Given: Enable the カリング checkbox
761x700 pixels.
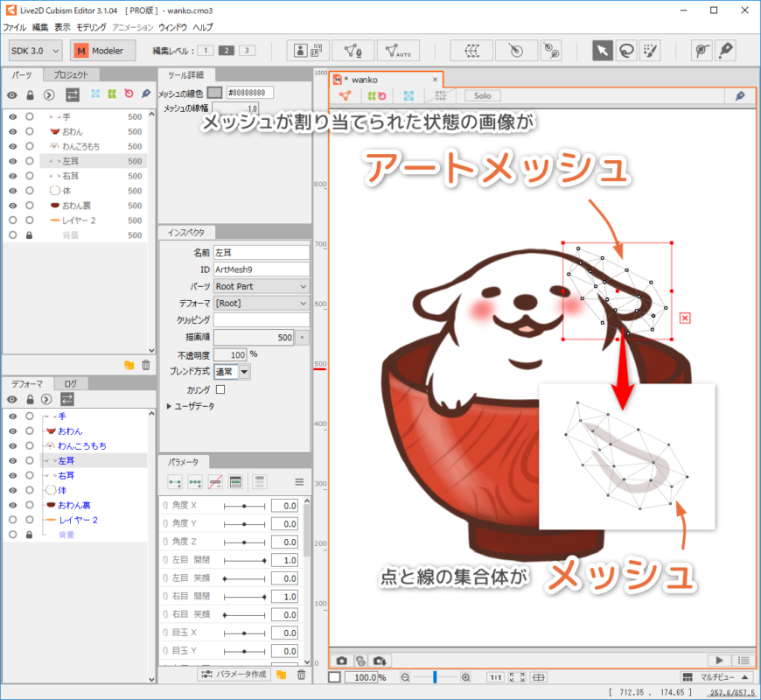Looking at the screenshot, I should click(220, 389).
